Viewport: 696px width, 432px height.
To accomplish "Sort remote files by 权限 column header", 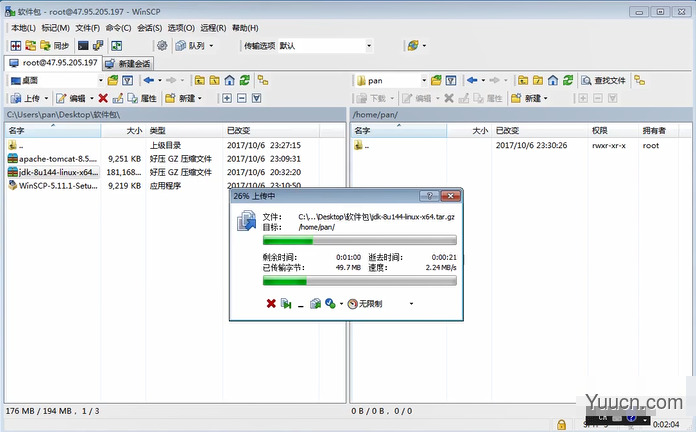I will [x=613, y=131].
